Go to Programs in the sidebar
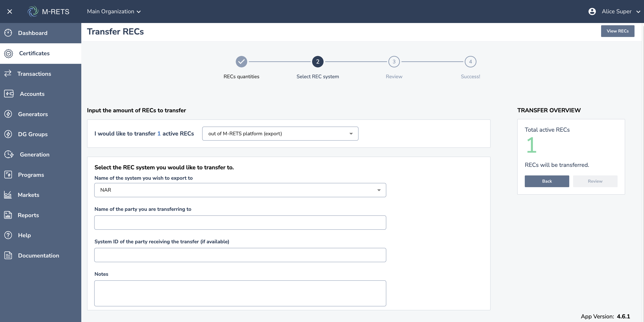The width and height of the screenshot is (644, 322). tap(31, 175)
